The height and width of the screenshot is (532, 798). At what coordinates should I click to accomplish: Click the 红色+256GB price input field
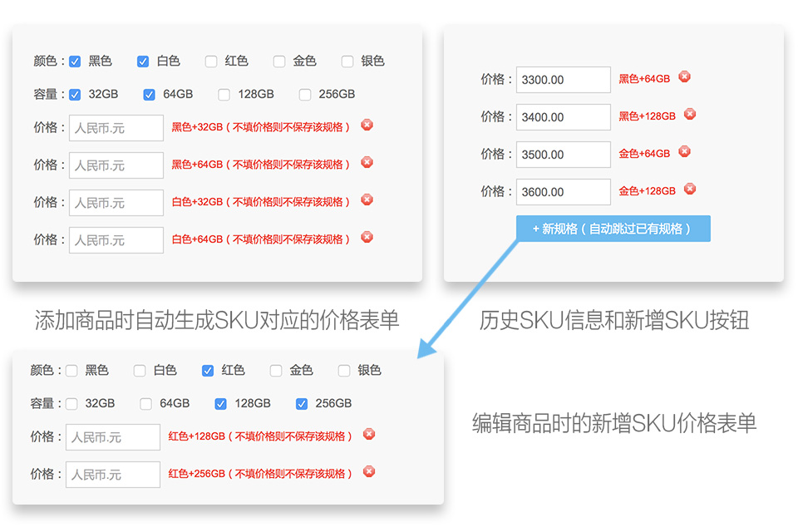click(x=112, y=474)
